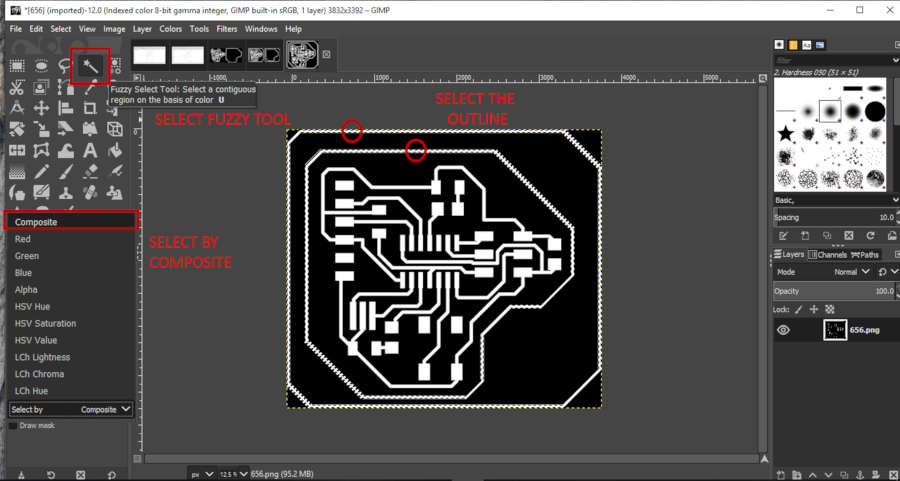Open the Windows menu
900x481 pixels.
(x=261, y=29)
